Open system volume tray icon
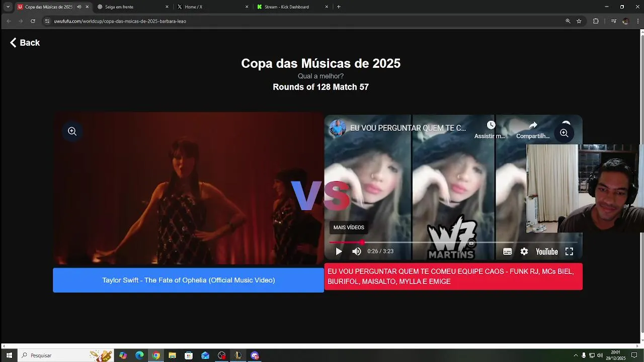 pyautogui.click(x=600, y=355)
